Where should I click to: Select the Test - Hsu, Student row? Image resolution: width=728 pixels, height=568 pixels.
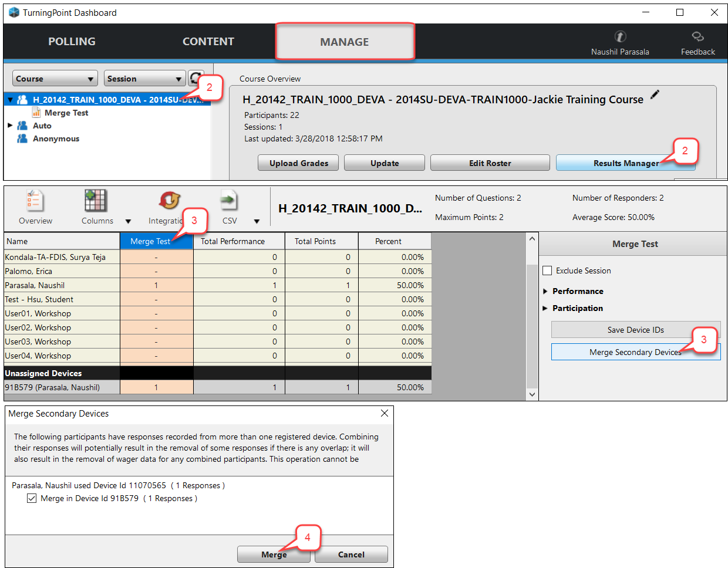(218, 299)
